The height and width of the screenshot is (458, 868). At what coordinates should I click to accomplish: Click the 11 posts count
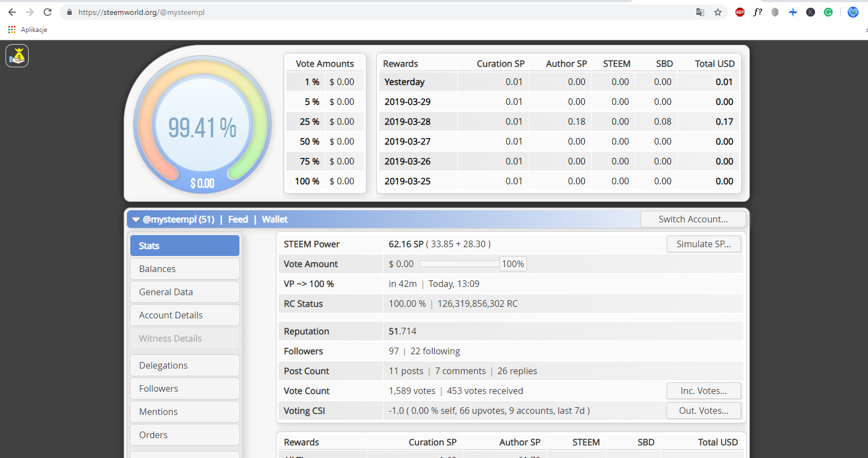(x=406, y=371)
